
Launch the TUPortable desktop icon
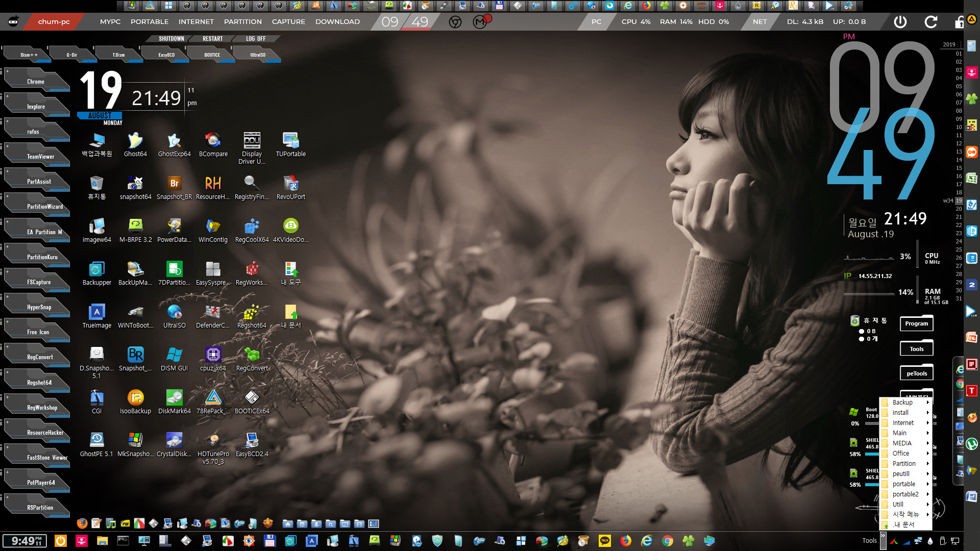290,145
